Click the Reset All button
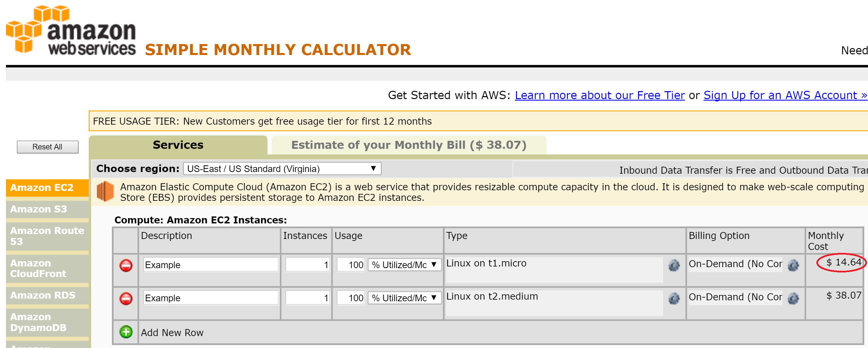 48,147
